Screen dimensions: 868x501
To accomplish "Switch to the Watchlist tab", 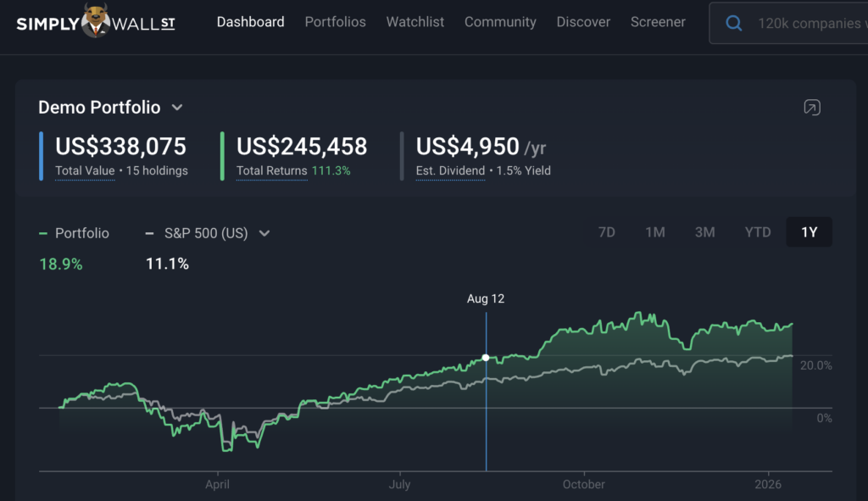I will (415, 22).
